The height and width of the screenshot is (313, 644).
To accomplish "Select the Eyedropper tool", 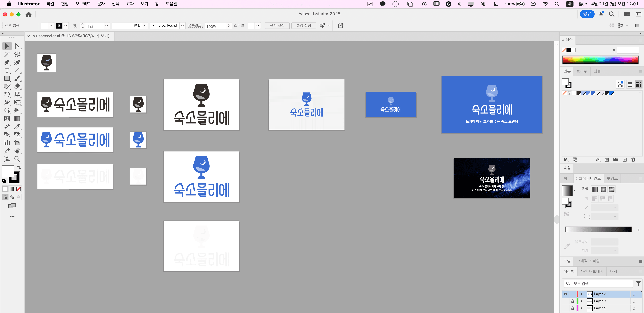I will (17, 126).
